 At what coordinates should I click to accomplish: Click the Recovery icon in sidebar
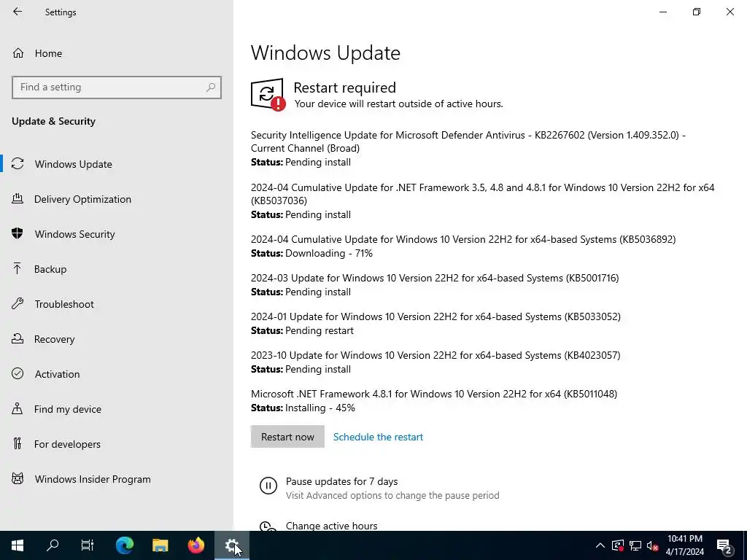pos(18,339)
